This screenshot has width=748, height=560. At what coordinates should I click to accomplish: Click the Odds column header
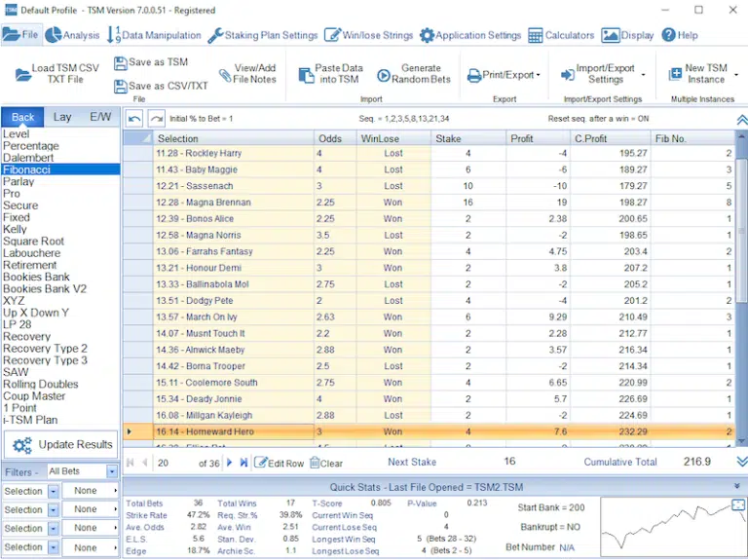(335, 138)
